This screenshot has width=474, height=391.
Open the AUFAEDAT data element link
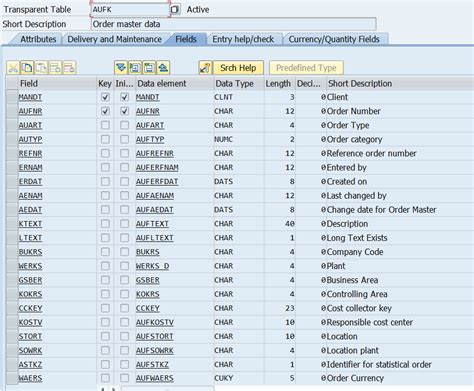click(x=155, y=210)
